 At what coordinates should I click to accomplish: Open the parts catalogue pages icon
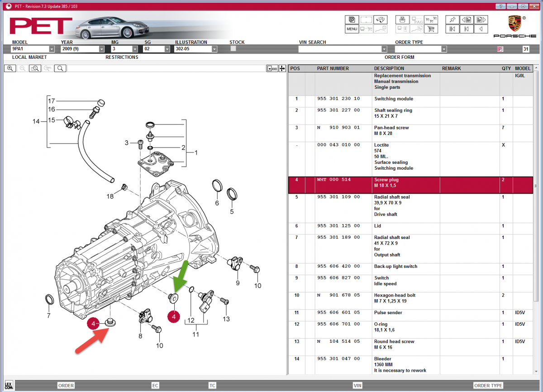[x=352, y=19]
